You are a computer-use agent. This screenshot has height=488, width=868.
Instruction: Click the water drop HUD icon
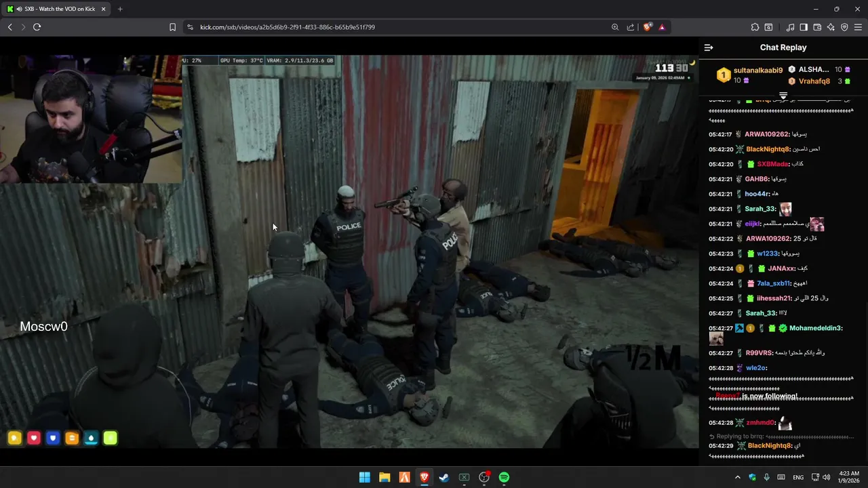click(x=91, y=439)
